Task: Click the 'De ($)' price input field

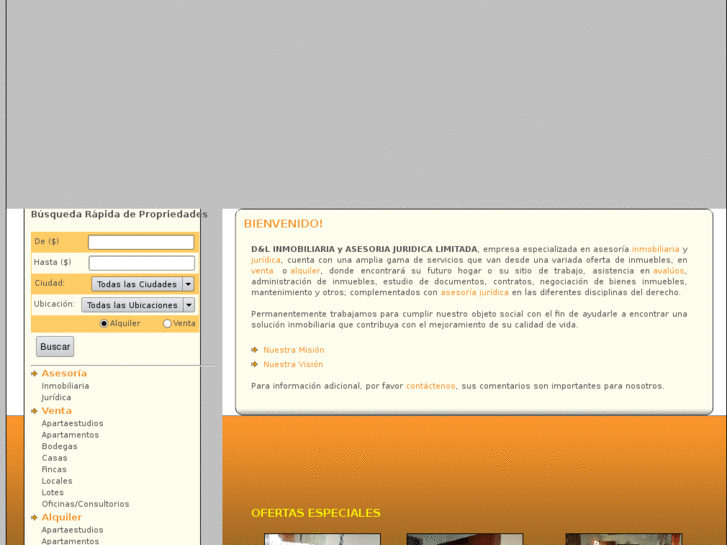Action: coord(141,242)
